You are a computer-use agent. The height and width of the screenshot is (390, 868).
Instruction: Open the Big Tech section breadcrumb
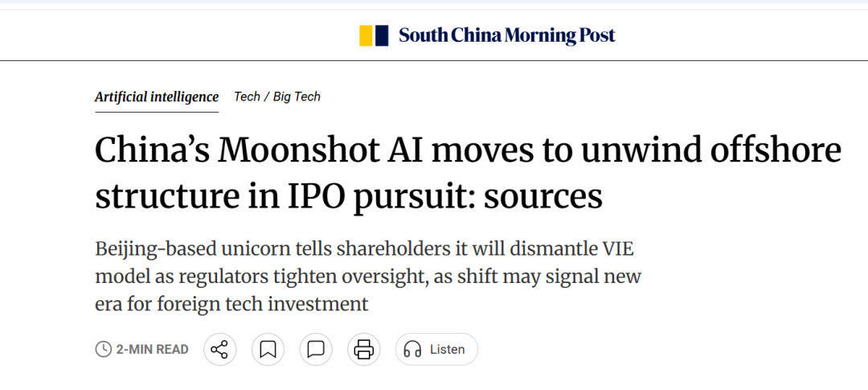(297, 96)
